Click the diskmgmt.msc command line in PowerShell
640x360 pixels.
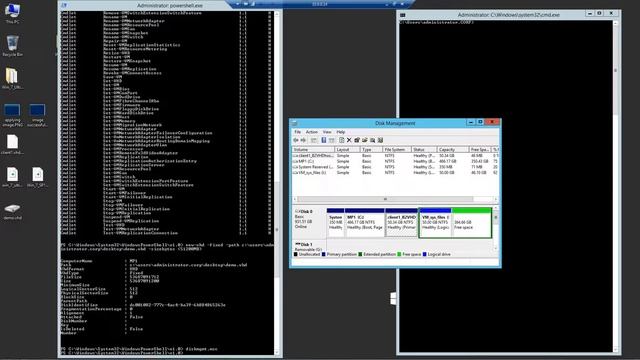pos(139,349)
